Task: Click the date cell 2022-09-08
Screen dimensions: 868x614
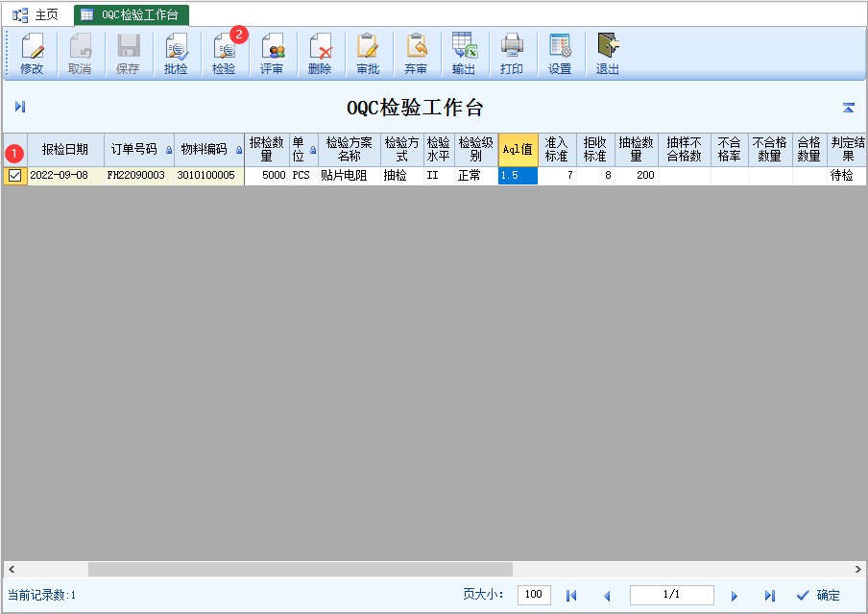Action: [x=65, y=176]
